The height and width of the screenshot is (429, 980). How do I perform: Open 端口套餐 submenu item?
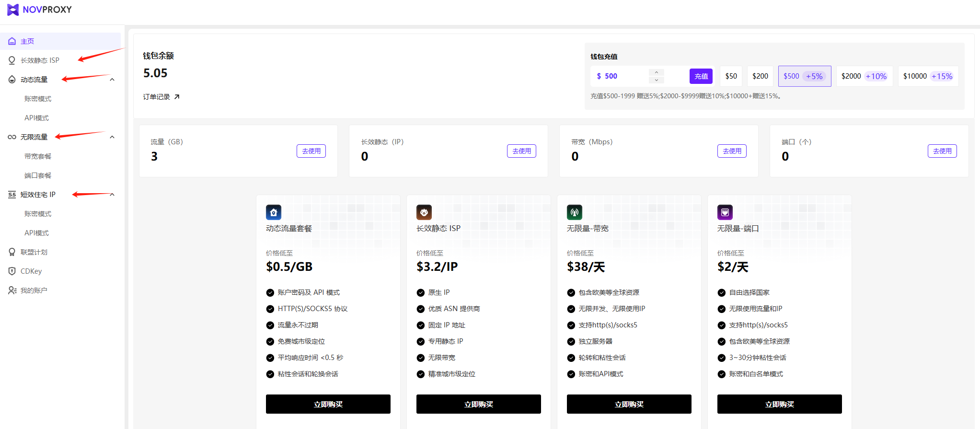point(38,175)
